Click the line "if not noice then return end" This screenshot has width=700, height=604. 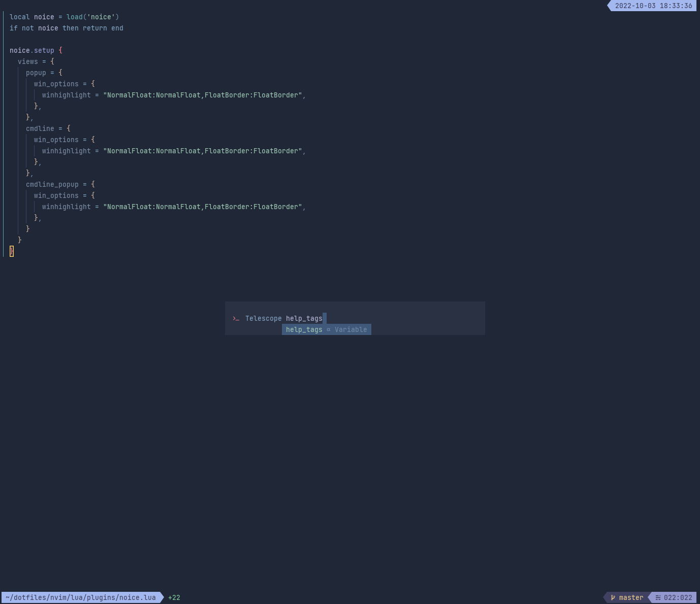click(67, 28)
